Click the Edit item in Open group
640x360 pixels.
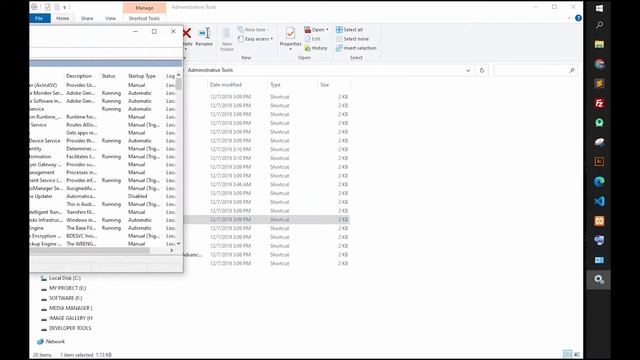(313, 39)
